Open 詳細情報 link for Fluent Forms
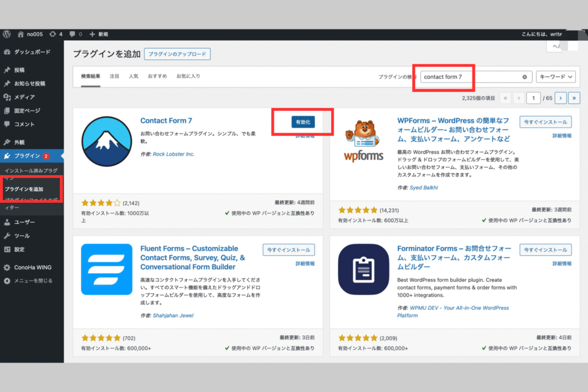The height and width of the screenshot is (392, 588). [x=305, y=263]
